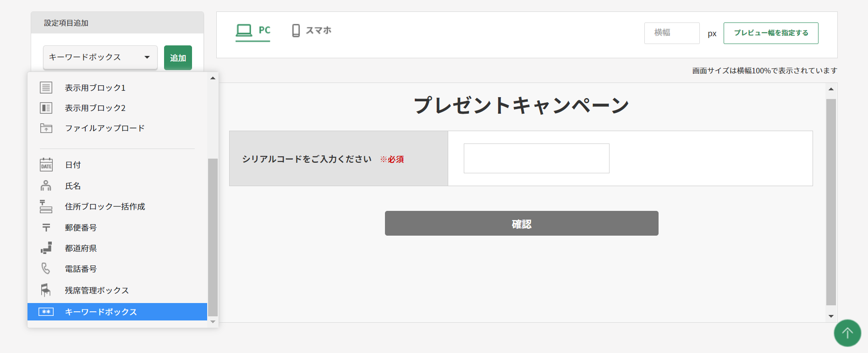Click the postal code 〒 icon
The image size is (868, 353).
(46, 227)
